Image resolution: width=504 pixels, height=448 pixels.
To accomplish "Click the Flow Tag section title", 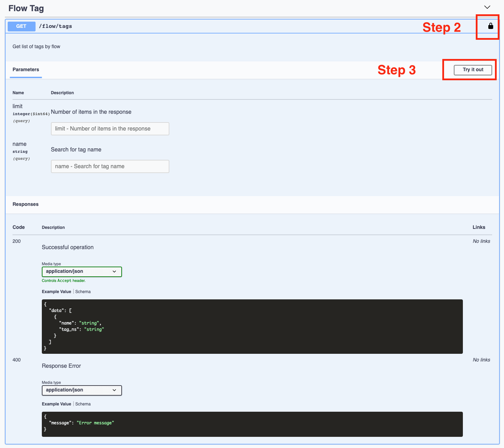I will pos(26,8).
